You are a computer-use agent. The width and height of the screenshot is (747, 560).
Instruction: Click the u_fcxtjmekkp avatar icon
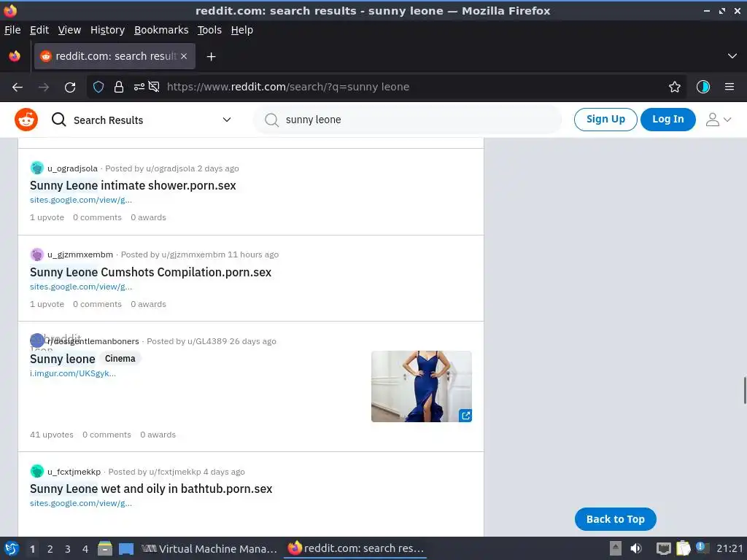(36, 471)
